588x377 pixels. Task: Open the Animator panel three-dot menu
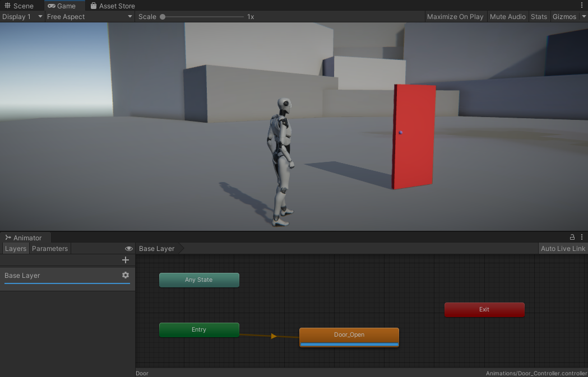(582, 238)
